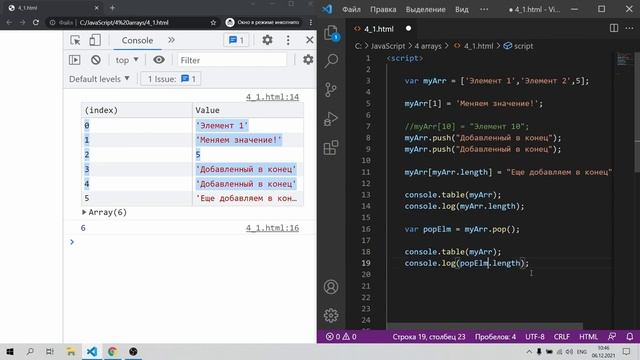
Task: Click the editor horizontal scrollbar
Action: tap(484, 326)
